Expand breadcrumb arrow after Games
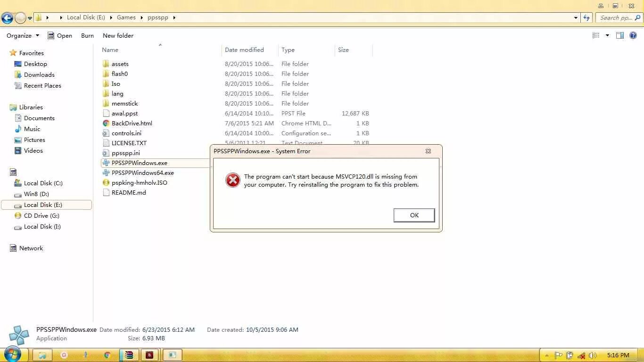This screenshot has height=362, width=644. (141, 17)
